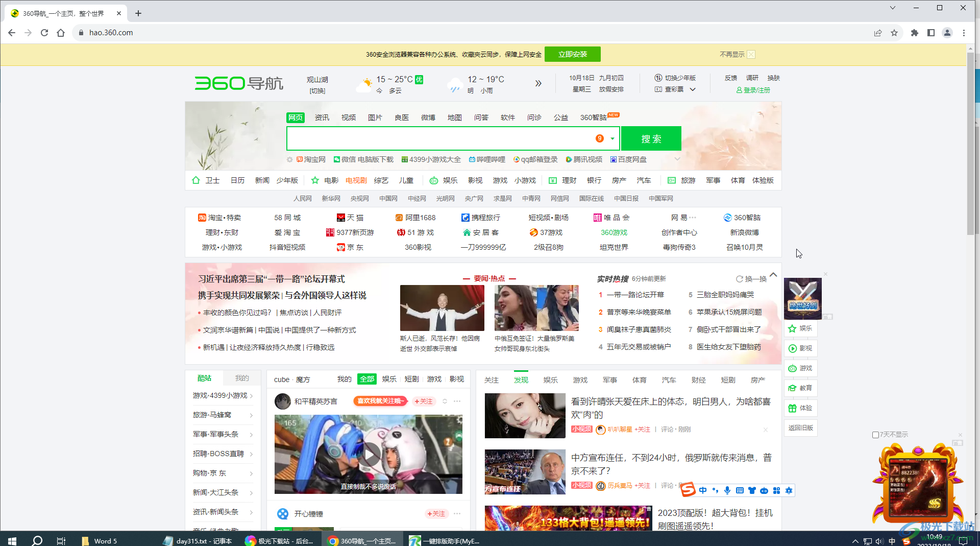The width and height of the screenshot is (980, 546).
Task: Expand 招聘·BOSS直聘 arrow
Action: [251, 454]
